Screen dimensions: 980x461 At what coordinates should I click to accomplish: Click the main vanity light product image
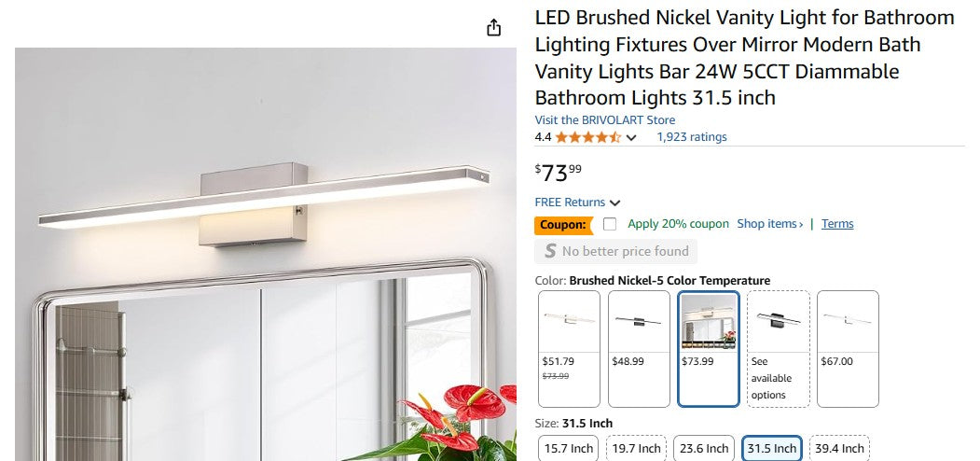pyautogui.click(x=265, y=254)
